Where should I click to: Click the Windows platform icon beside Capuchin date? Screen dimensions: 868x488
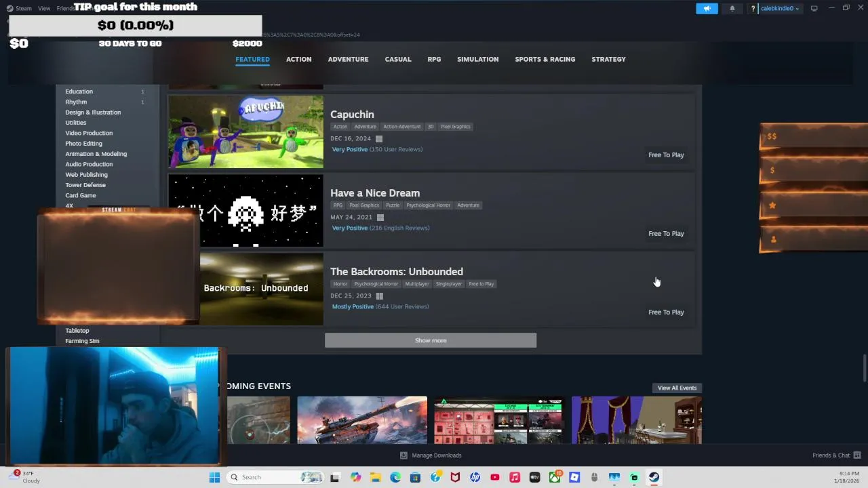tap(379, 139)
